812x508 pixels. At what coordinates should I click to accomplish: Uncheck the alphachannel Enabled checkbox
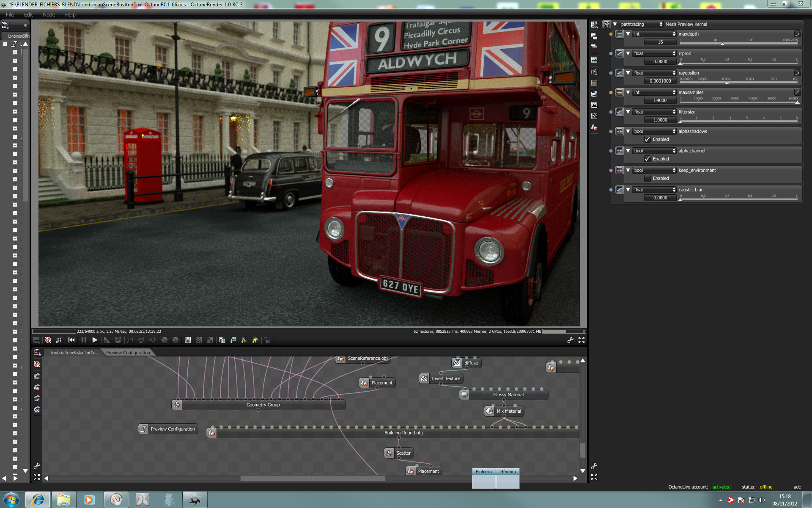(x=647, y=159)
